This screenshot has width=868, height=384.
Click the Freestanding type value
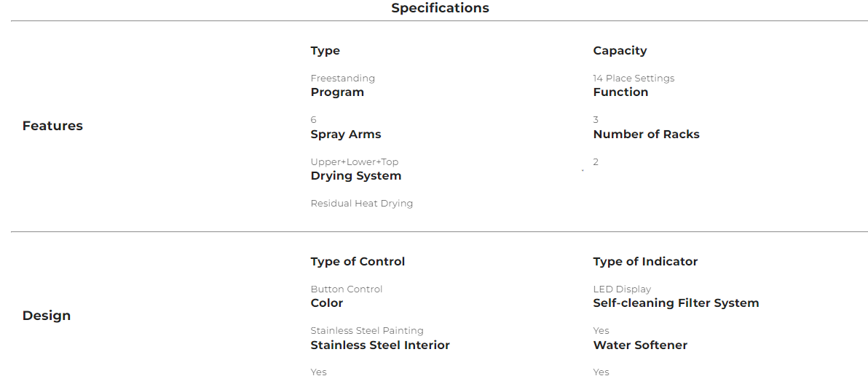[342, 78]
